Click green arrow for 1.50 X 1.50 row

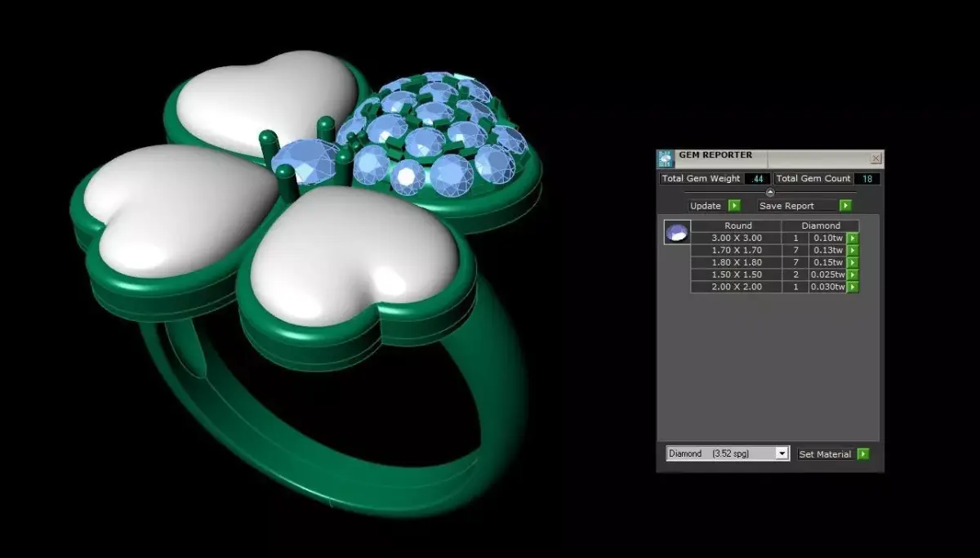point(852,275)
